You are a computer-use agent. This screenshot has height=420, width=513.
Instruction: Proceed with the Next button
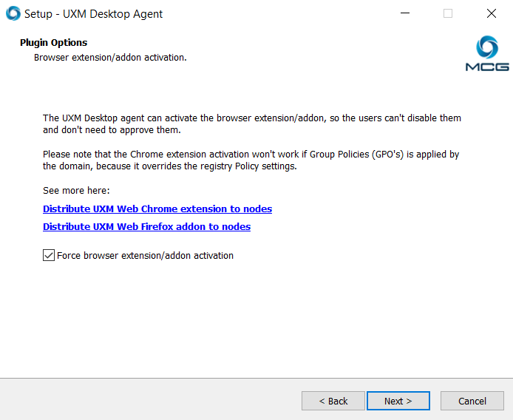398,401
